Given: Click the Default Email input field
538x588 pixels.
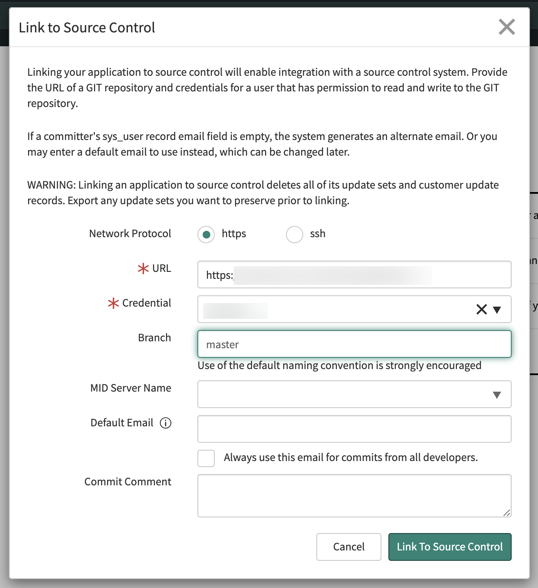Looking at the screenshot, I should 354,429.
